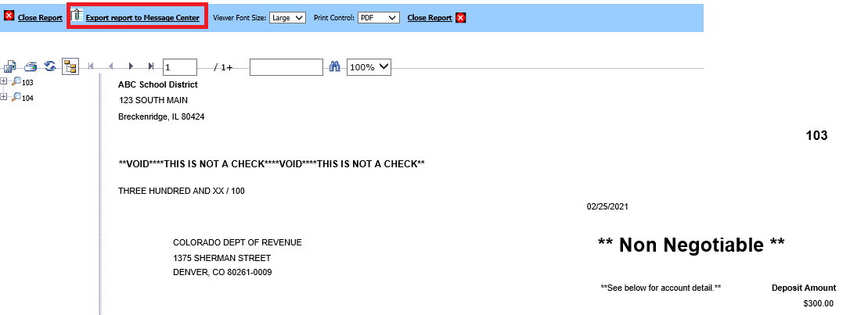Jump to the last page arrow
868x315 pixels.
[150, 67]
